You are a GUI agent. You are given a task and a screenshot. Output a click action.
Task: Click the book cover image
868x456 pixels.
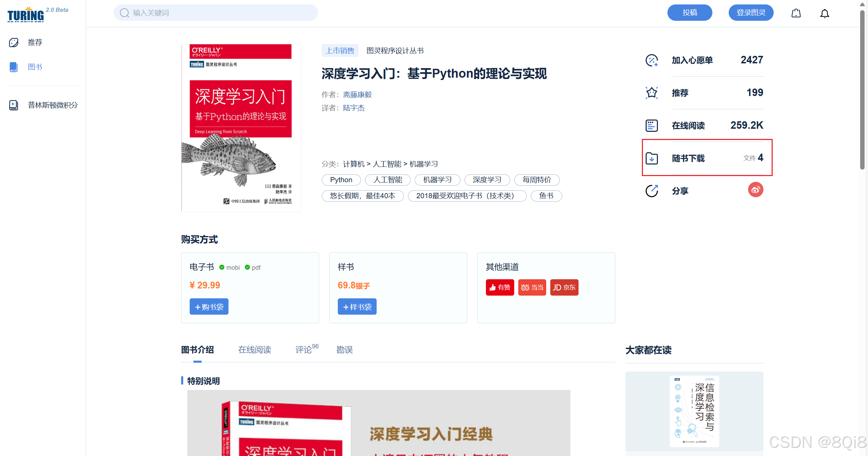(x=241, y=128)
